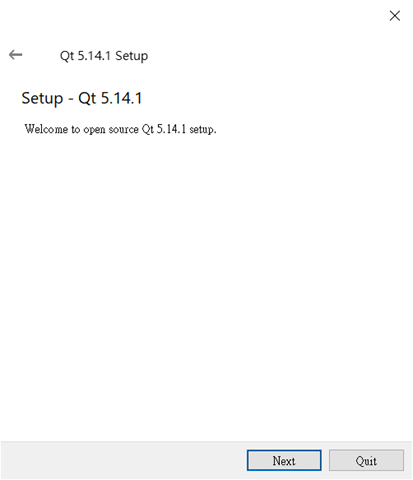Image resolution: width=413 pixels, height=480 pixels.
Task: Dismiss the dialog using the X icon
Action: (395, 16)
